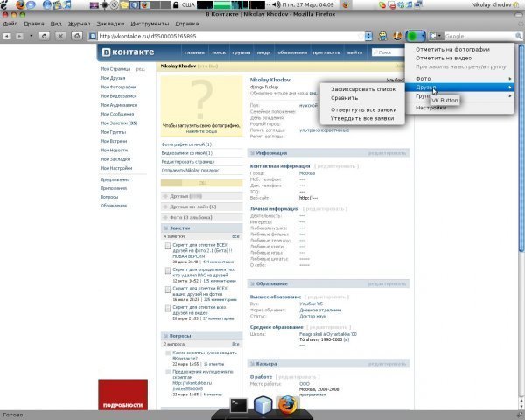
Task: Open 'Мои Сообщения' in the left sidebar
Action: click(117, 115)
